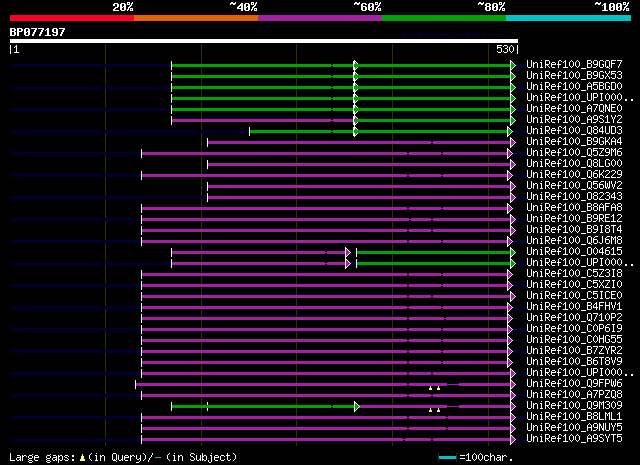Viewport: 640px width, 465px height.
Task: Select the UniRef100_B8LML1 label
Action: click(x=574, y=417)
